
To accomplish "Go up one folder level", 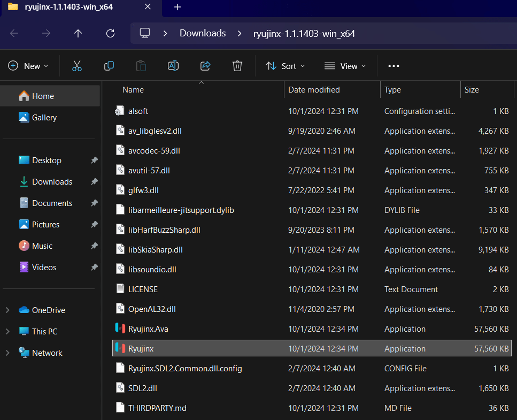I will point(78,33).
